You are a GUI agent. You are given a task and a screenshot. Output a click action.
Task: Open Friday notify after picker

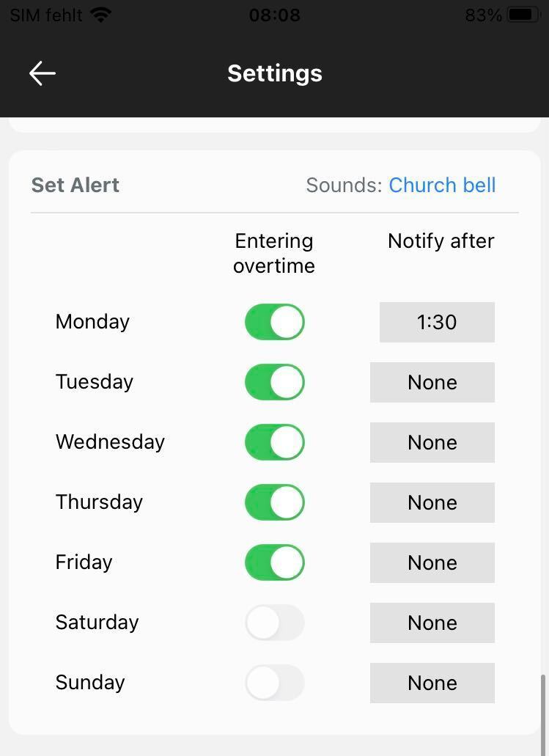coord(432,562)
